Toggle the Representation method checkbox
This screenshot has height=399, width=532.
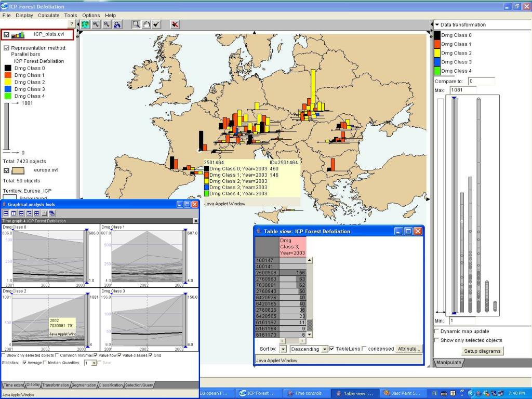click(6, 48)
